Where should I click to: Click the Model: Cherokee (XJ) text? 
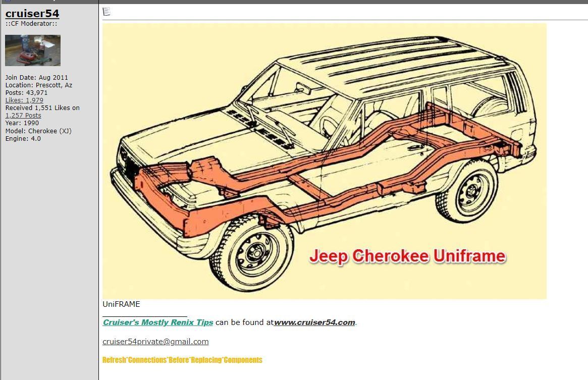pyautogui.click(x=38, y=131)
